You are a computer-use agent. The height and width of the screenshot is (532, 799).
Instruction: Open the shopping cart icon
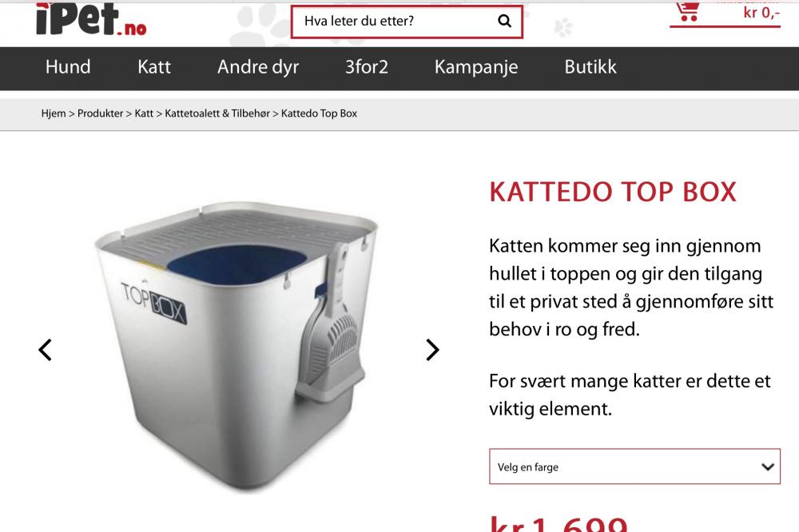pyautogui.click(x=687, y=10)
